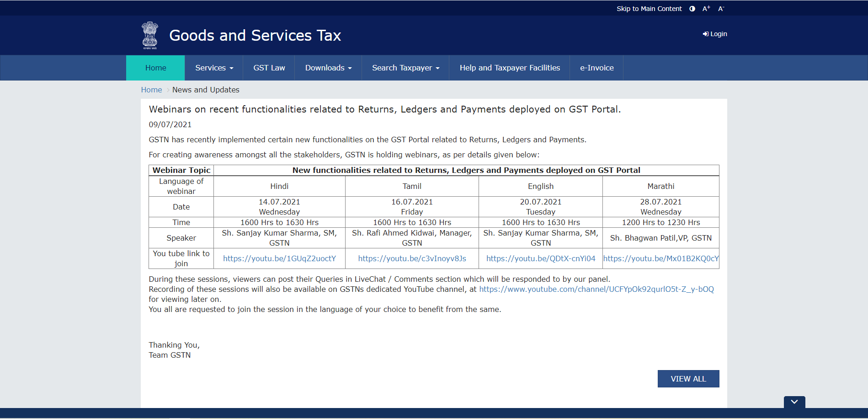Screen dimensions: 868x419
Task: Open the Marathi webinar YouTube link
Action: click(661, 258)
